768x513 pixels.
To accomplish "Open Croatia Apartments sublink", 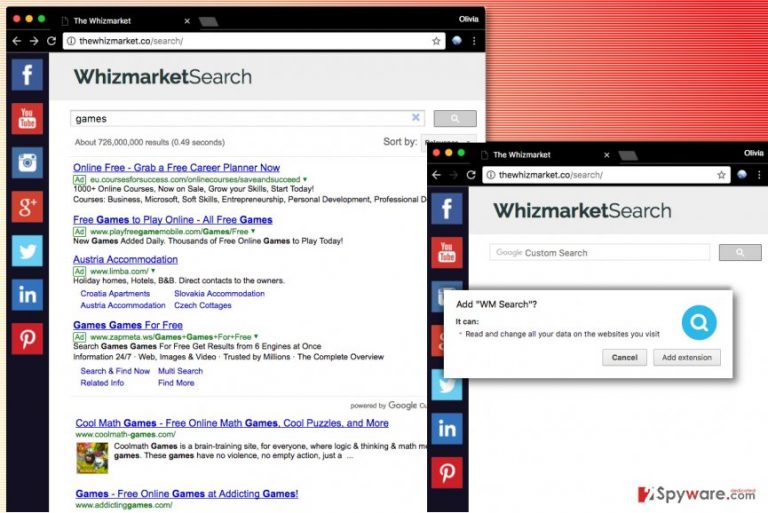I will (115, 293).
